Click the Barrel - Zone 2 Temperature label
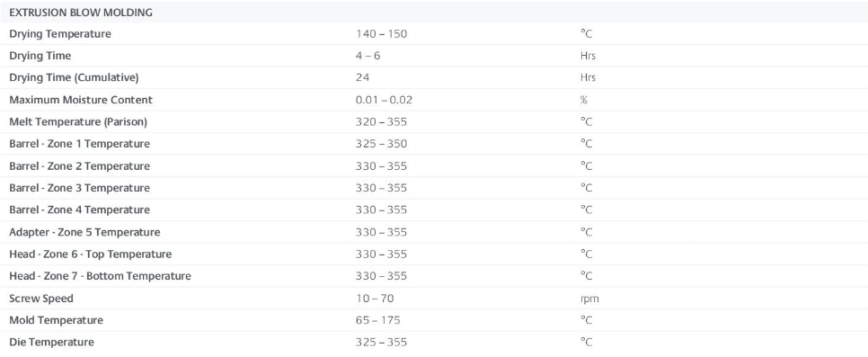 (79, 166)
